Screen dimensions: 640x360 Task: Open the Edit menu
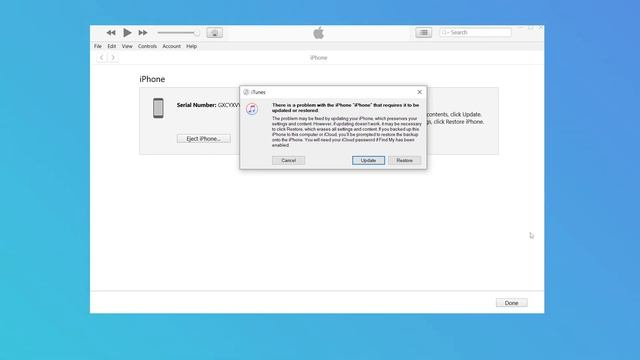(112, 46)
